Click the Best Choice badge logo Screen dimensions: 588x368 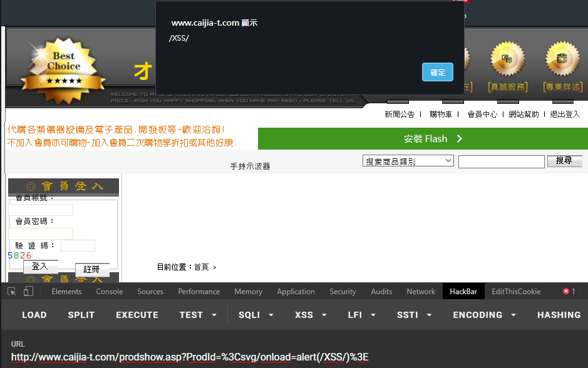coord(63,71)
